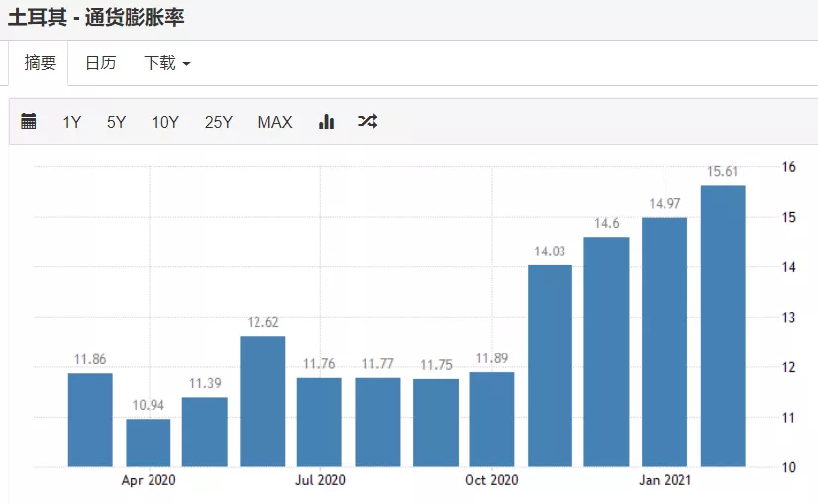
Task: Click the bar labeled 14.6
Action: pos(606,352)
